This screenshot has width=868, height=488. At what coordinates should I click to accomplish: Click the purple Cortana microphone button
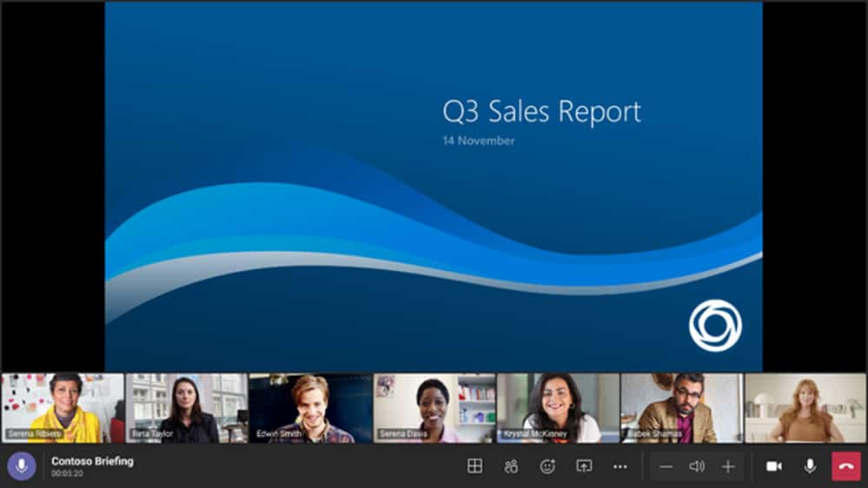(x=22, y=466)
